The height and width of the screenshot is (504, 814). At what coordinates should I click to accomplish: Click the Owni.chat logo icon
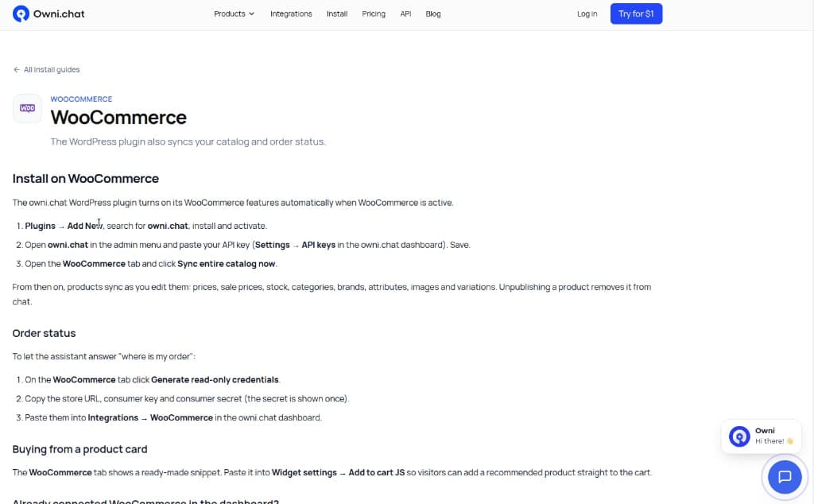(21, 14)
